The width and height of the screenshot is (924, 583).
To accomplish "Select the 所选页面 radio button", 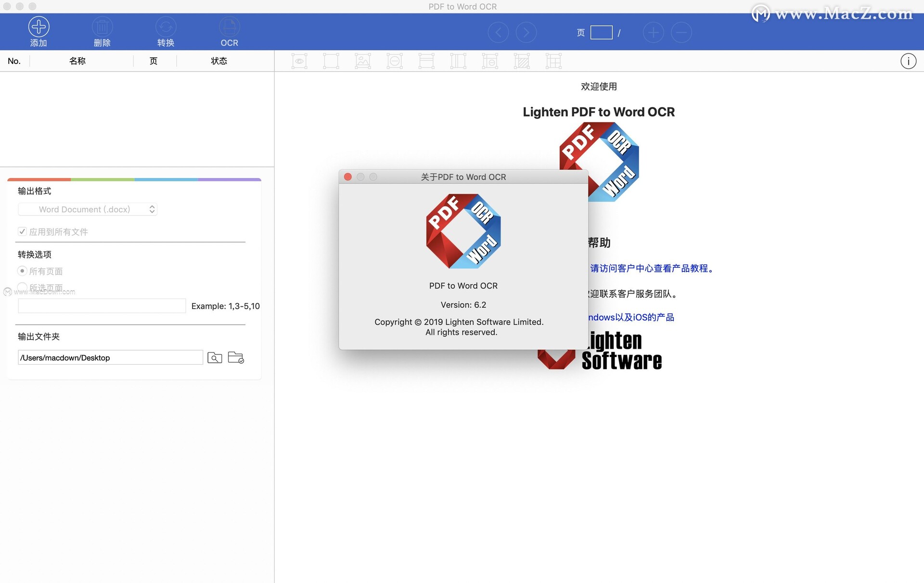I will (x=22, y=287).
